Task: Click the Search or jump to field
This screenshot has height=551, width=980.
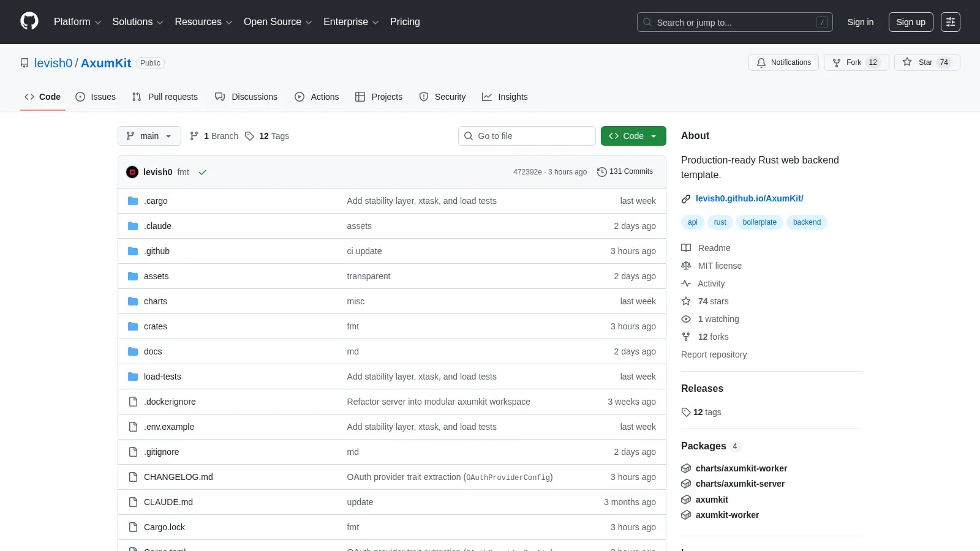Action: click(x=735, y=22)
